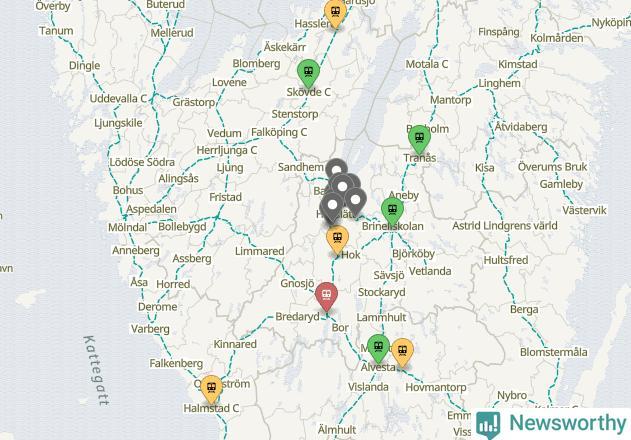
Task: Click the Varberg station label
Action: click(x=150, y=329)
